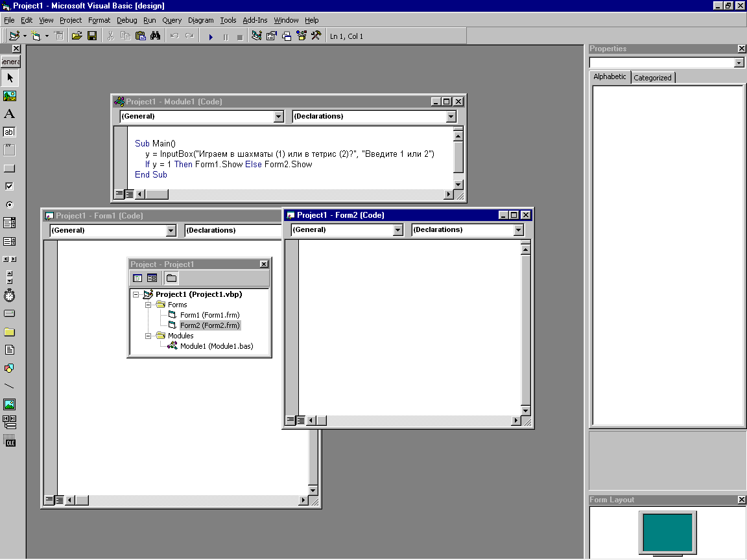Click the Object Browser toolbar icon

pyautogui.click(x=301, y=36)
